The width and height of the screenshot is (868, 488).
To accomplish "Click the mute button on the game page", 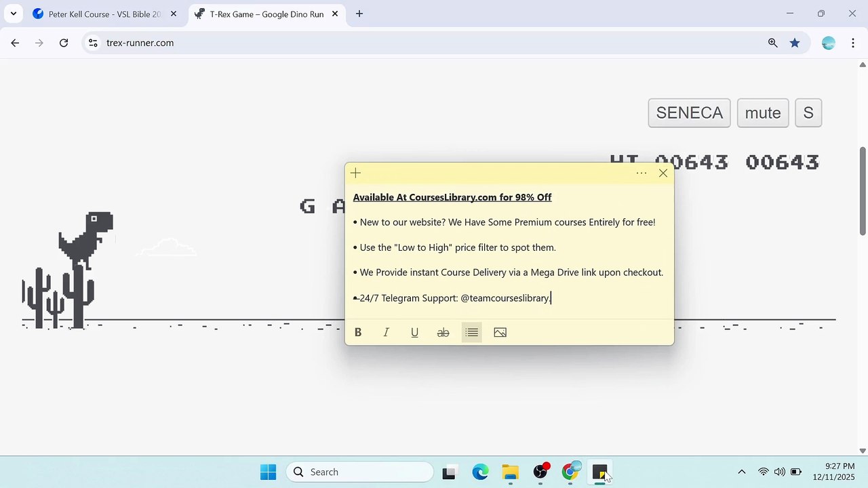I will (763, 113).
